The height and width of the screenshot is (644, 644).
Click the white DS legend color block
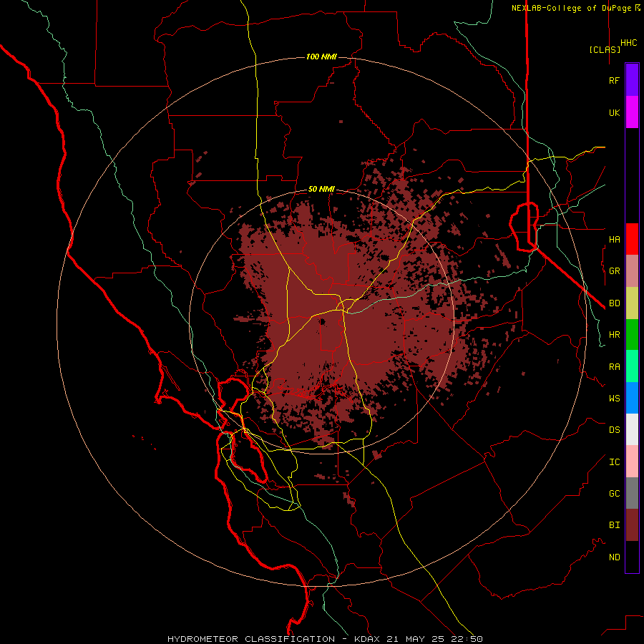[632, 429]
